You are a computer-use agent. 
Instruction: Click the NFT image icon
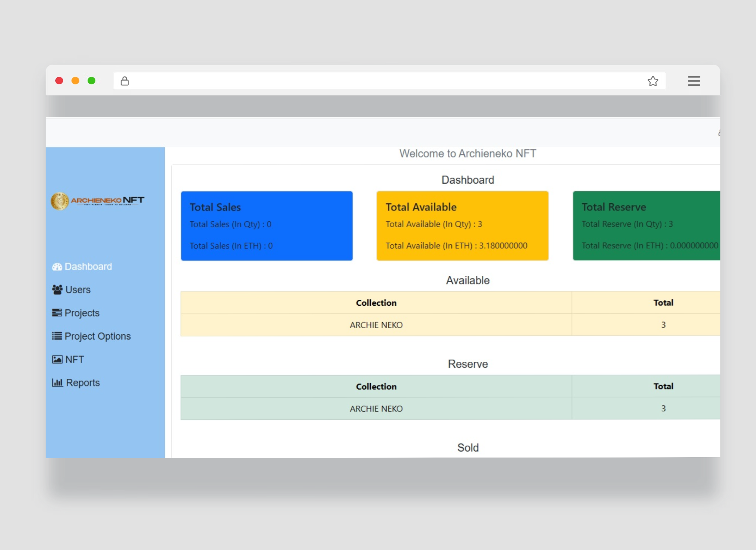[57, 359]
